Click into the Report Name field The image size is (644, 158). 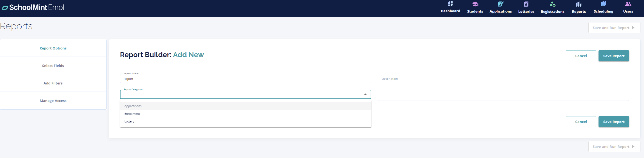point(245,79)
